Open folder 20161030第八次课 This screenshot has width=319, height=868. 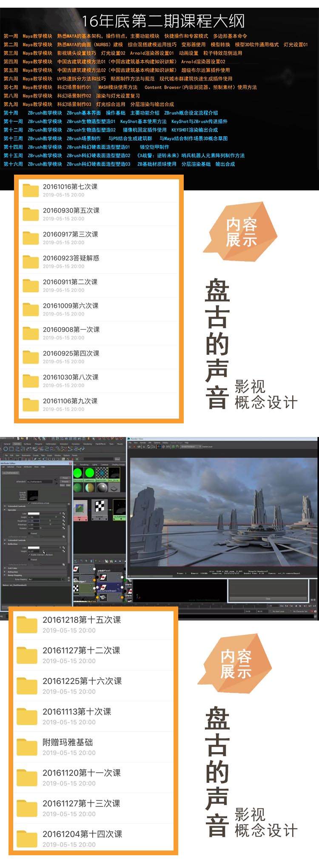(x=99, y=381)
